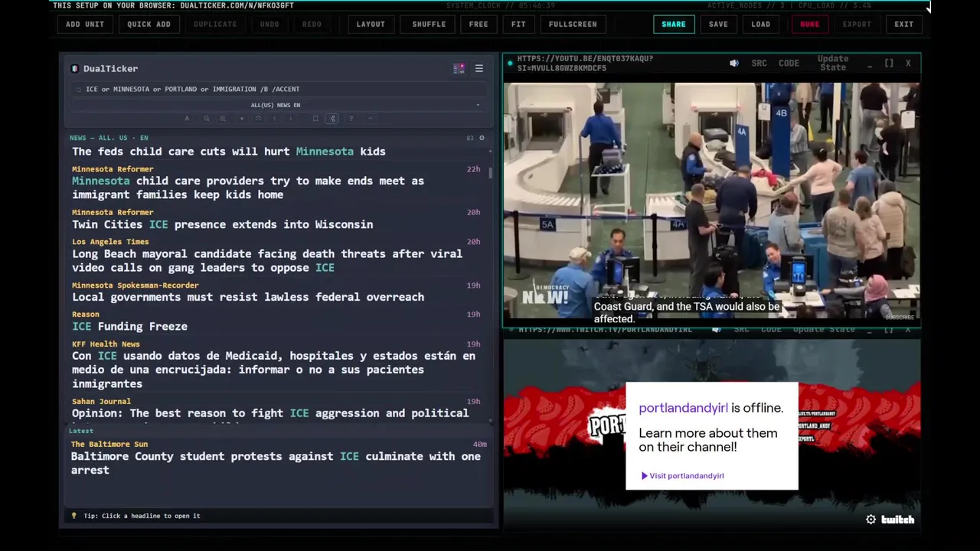This screenshot has height=551, width=980.
Task: Open Twitch player settings gear
Action: (x=871, y=520)
